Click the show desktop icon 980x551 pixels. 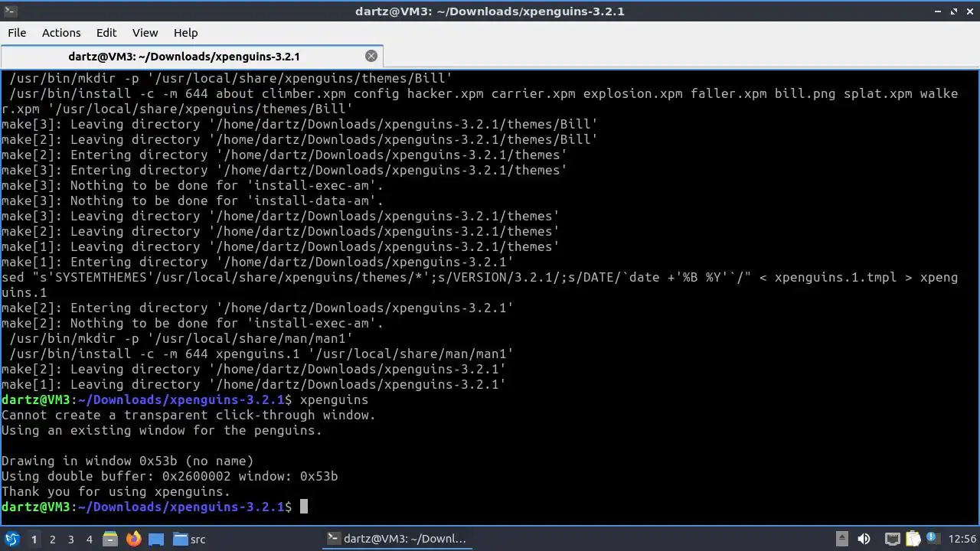tap(156, 539)
